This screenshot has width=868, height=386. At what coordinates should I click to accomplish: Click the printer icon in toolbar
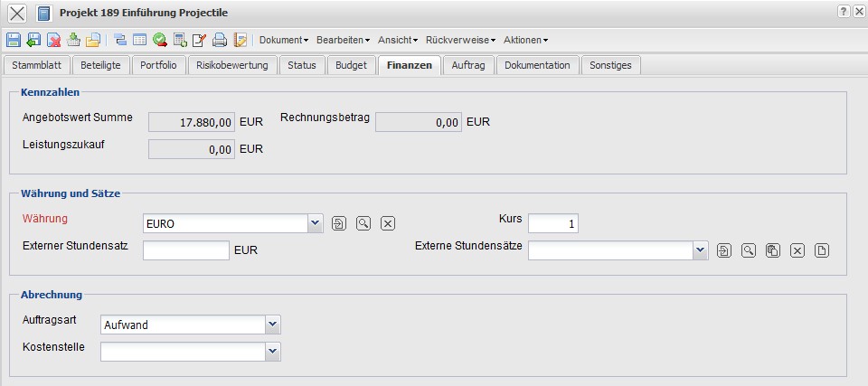click(220, 40)
